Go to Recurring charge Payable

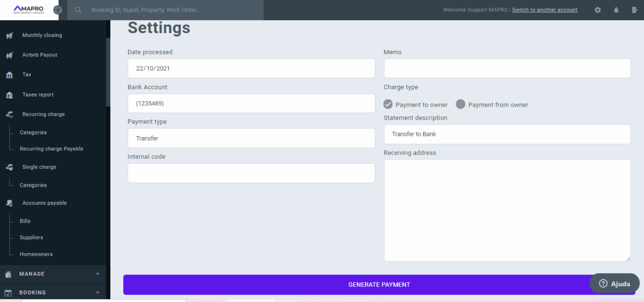tap(51, 149)
